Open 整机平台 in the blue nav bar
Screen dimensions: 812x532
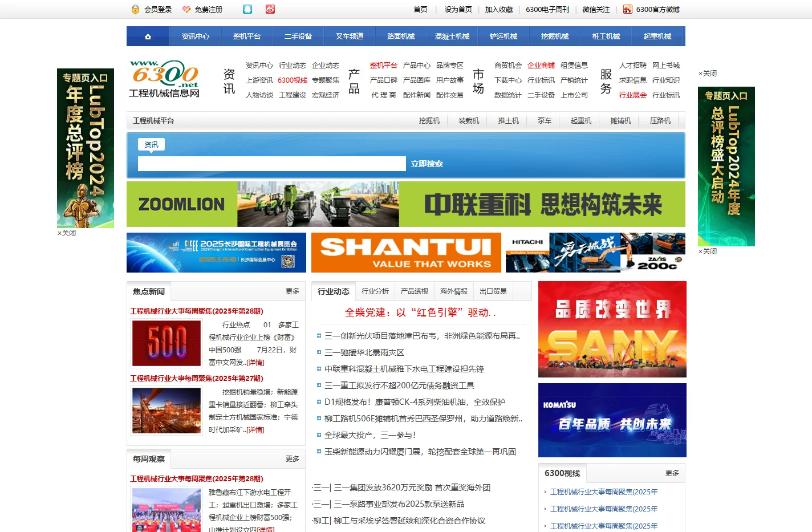[x=247, y=36]
